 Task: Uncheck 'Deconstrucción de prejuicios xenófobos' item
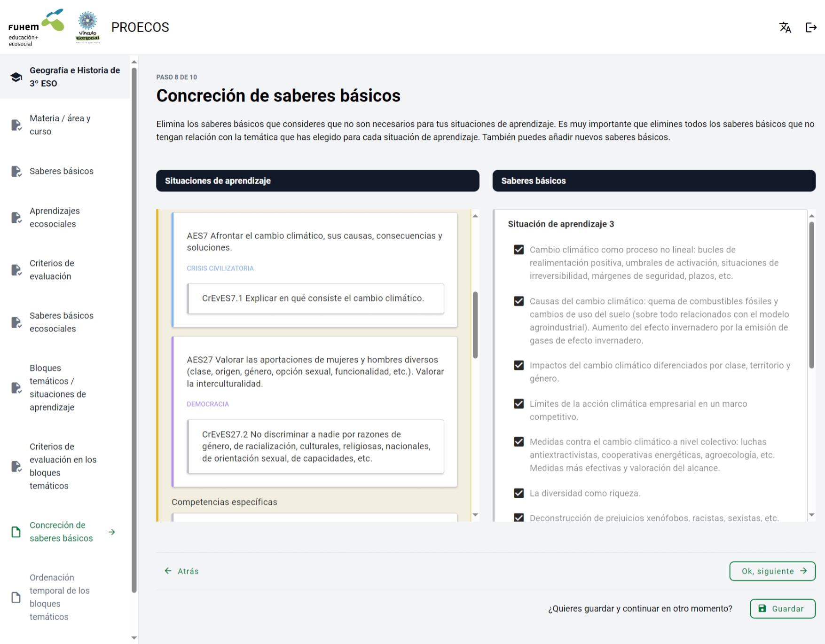pos(519,518)
